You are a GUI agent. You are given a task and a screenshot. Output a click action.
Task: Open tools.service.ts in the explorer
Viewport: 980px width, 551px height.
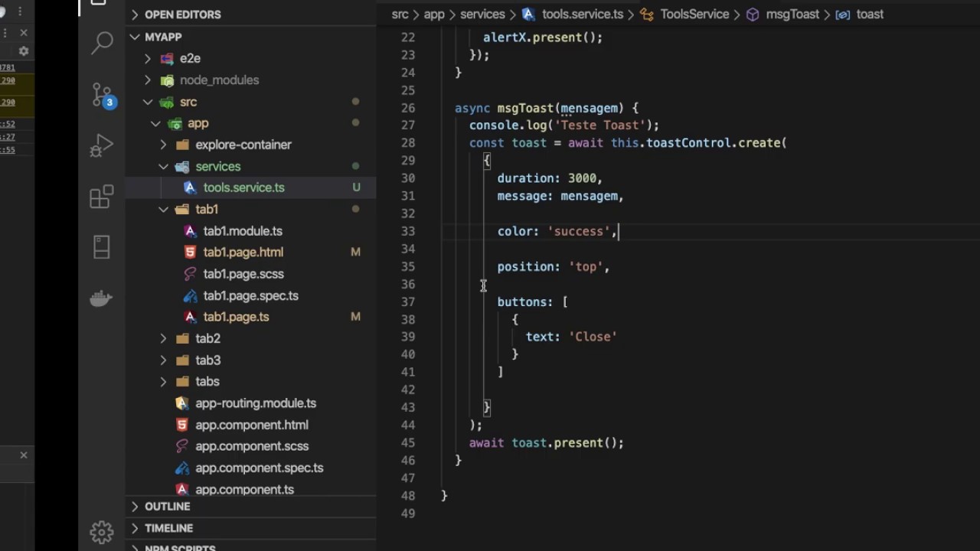click(243, 187)
